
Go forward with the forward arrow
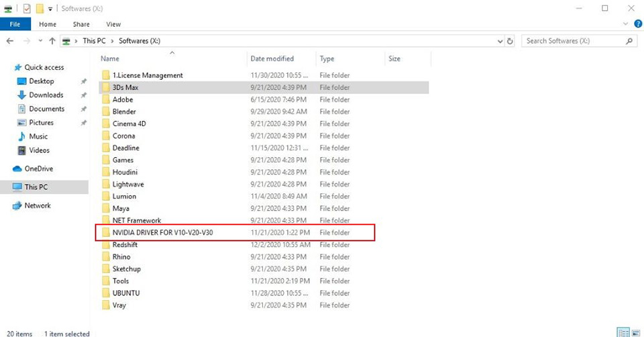tap(27, 41)
